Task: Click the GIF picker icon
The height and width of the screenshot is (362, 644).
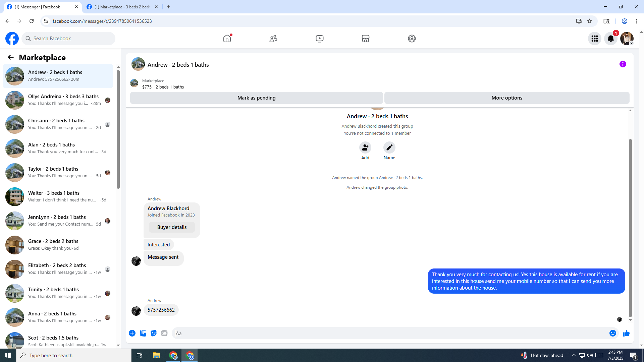Action: click(x=164, y=333)
